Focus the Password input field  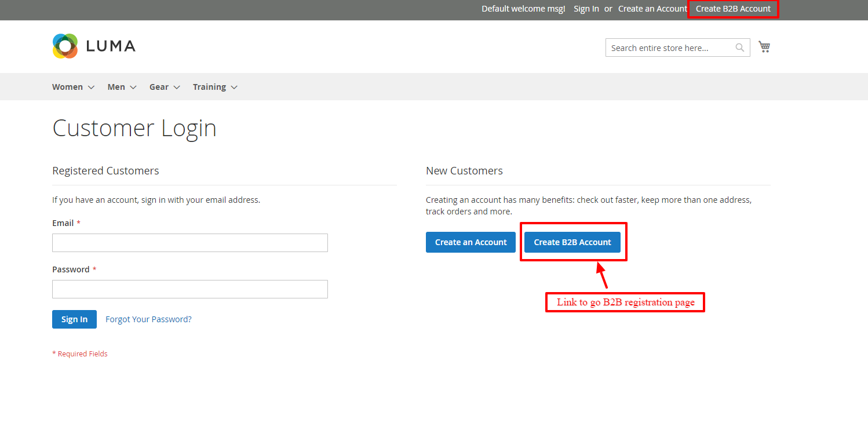[x=190, y=289]
